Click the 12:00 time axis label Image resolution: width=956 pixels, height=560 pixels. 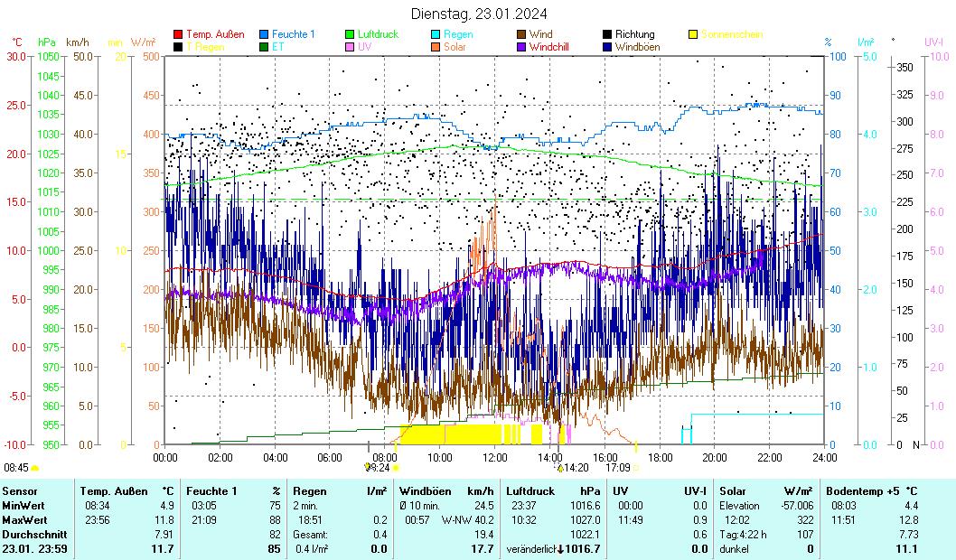point(495,457)
